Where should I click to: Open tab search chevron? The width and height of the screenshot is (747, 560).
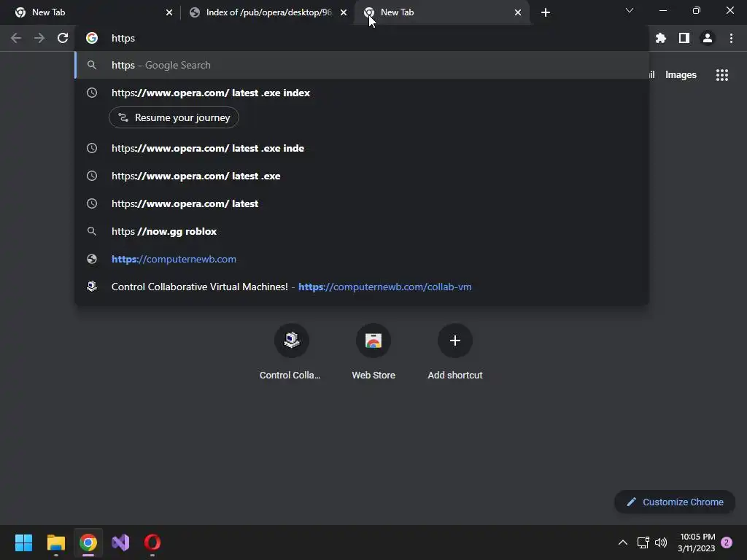(630, 10)
